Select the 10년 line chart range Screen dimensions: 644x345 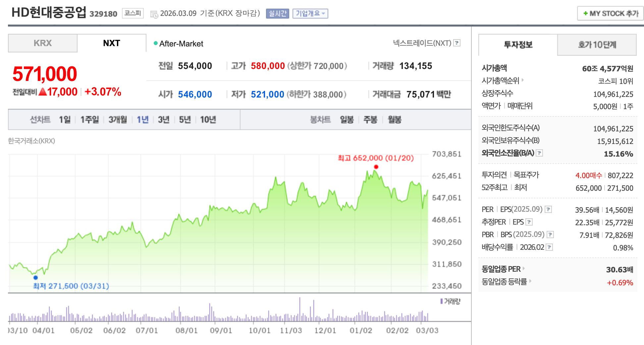click(x=208, y=119)
